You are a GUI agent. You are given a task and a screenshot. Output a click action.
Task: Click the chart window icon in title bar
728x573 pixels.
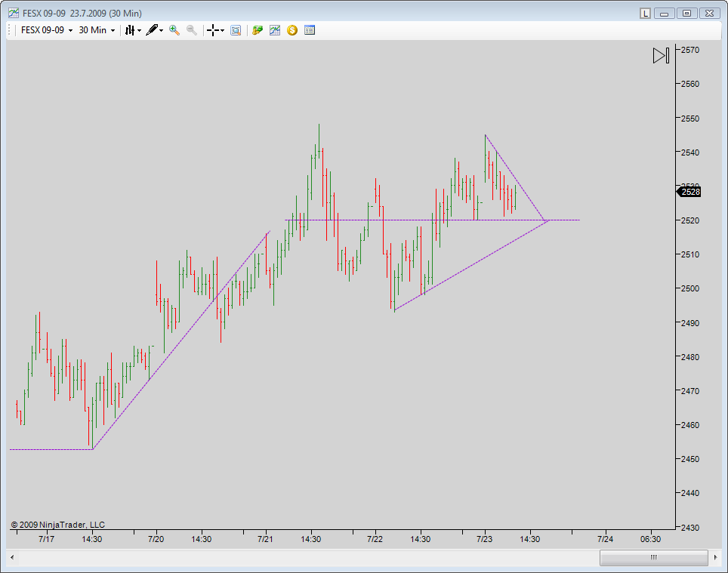[13, 13]
